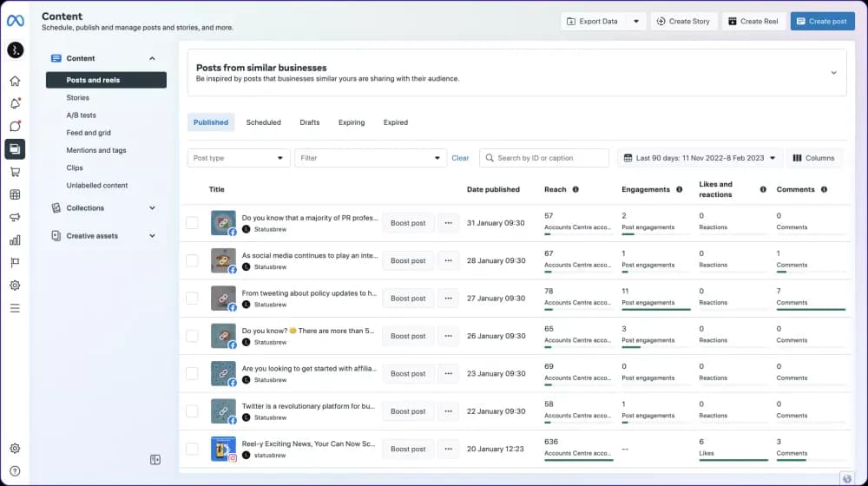Open the Ads megaphone icon
The image size is (868, 486).
(x=15, y=217)
